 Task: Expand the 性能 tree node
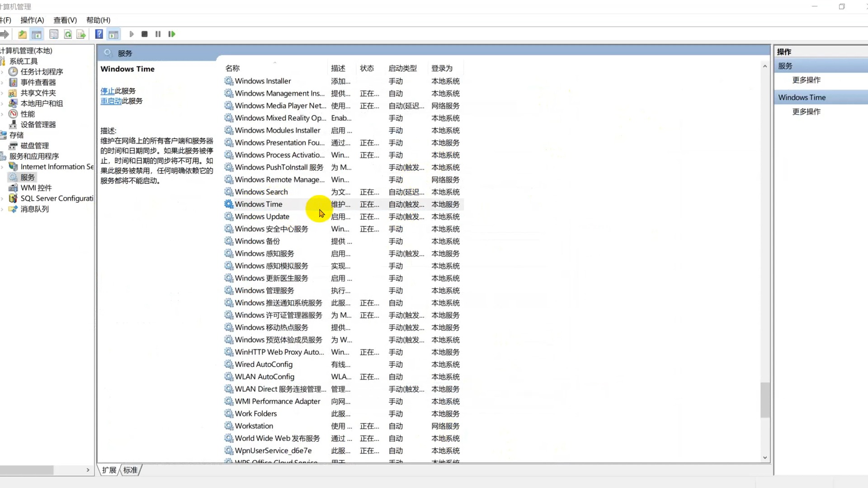[x=2, y=114]
